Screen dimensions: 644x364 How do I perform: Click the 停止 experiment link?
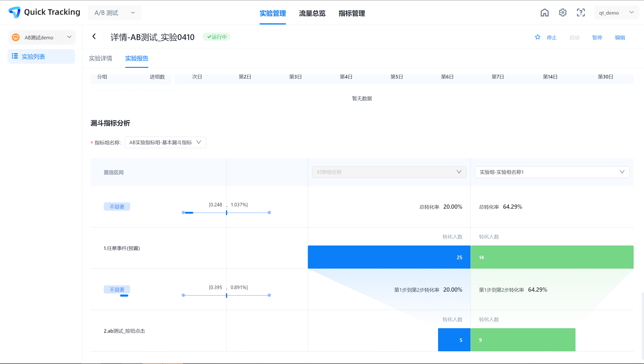(x=551, y=37)
